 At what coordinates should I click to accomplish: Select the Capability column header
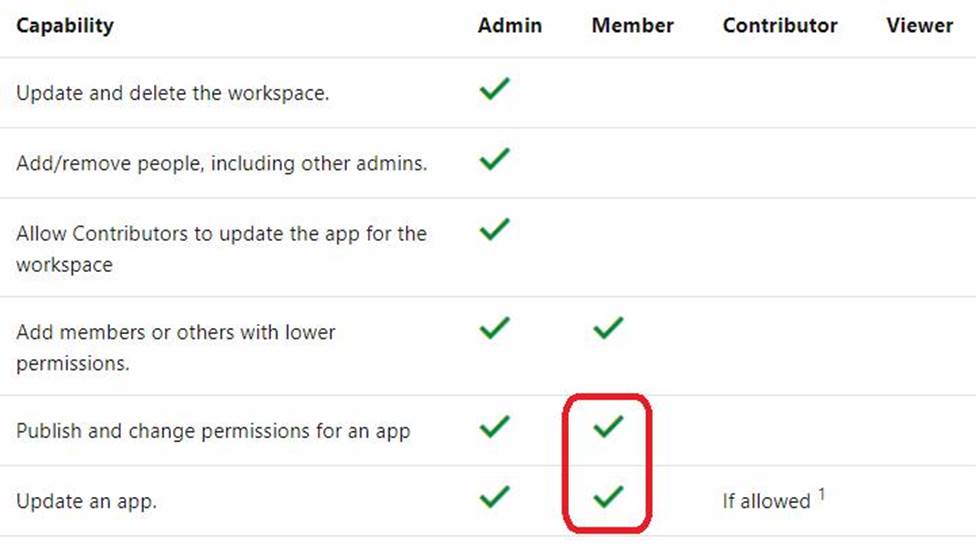[65, 26]
